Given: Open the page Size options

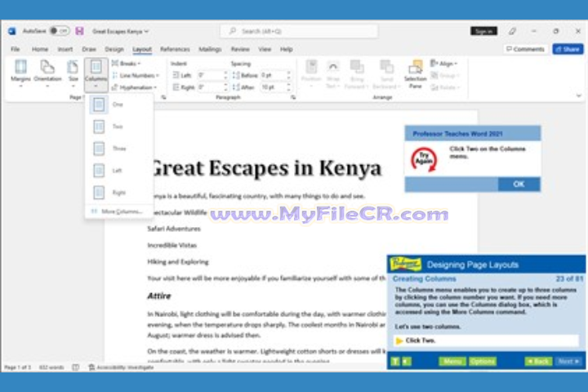Looking at the screenshot, I should pos(73,73).
